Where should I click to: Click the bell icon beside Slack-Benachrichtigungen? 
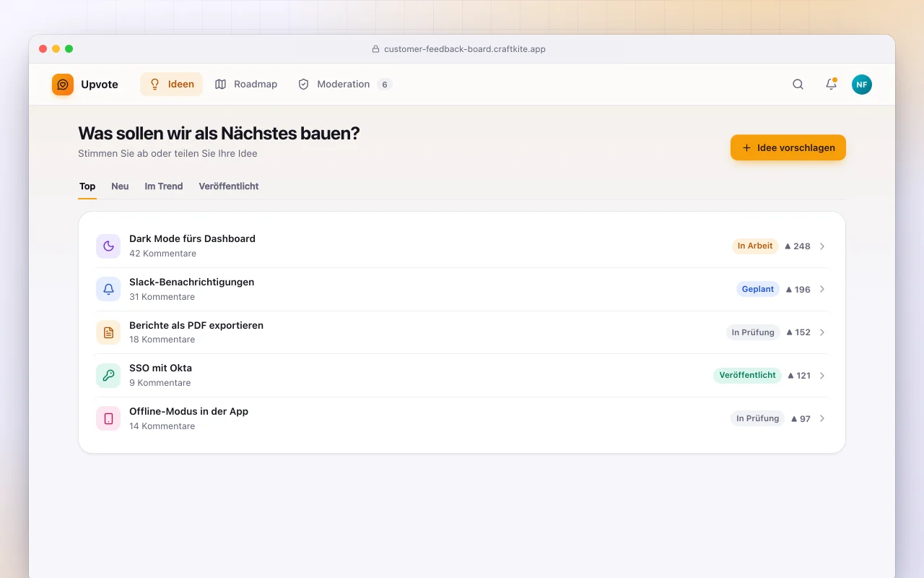[108, 289]
